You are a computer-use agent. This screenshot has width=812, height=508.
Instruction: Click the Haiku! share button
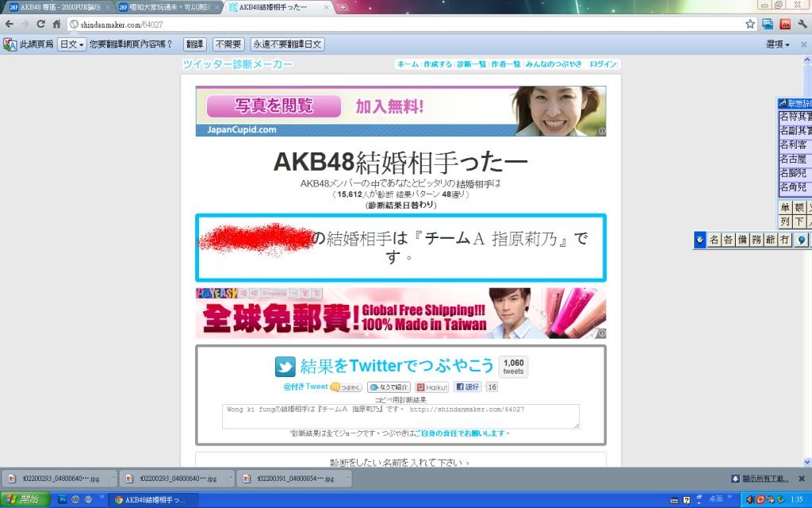click(x=432, y=387)
